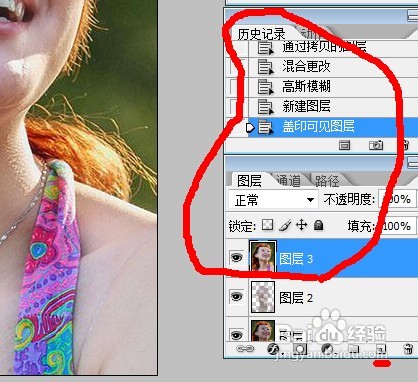The image size is (418, 382).
Task: Create a new layer group folder
Action: [x=354, y=349]
